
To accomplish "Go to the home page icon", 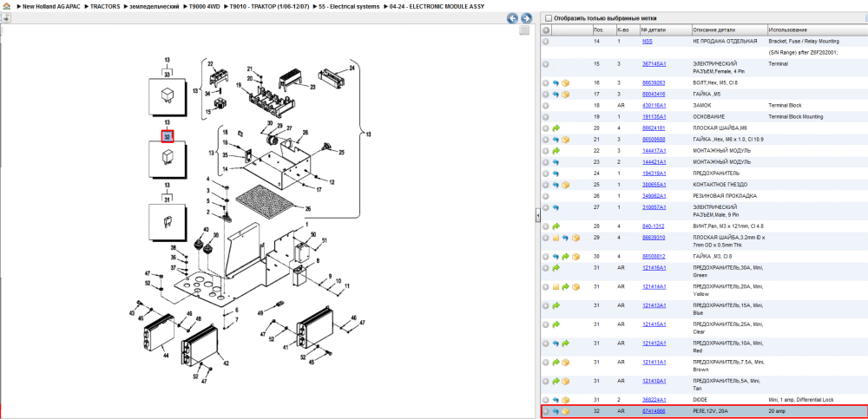I will [x=6, y=6].
